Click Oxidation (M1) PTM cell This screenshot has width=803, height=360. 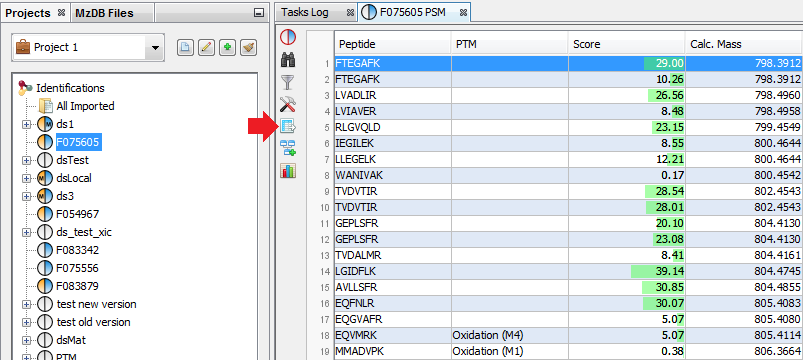pos(510,351)
